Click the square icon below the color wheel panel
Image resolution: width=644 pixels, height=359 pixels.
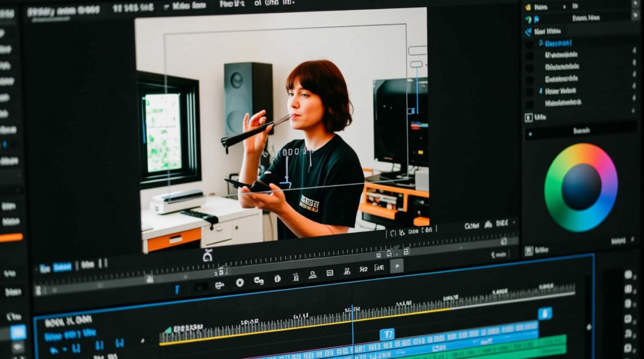pos(529,251)
